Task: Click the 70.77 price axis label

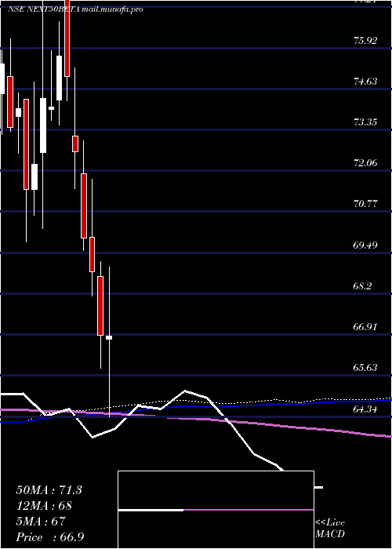Action: pos(365,204)
